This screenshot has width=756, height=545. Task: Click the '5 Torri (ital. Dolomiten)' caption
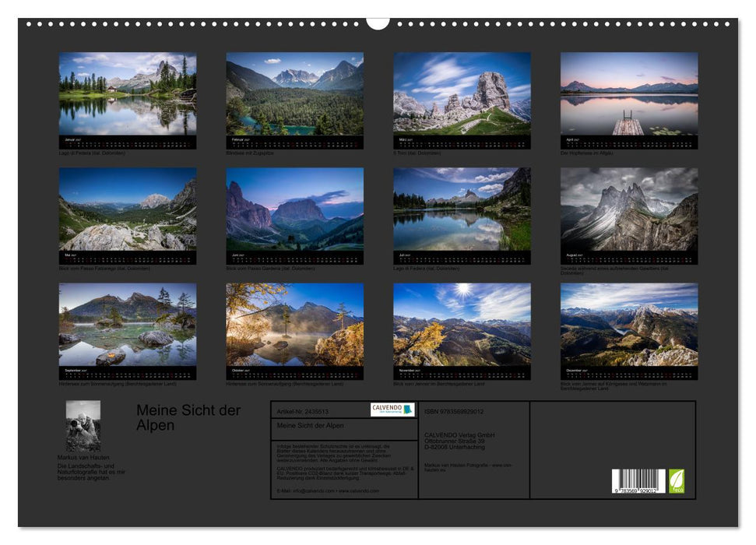417,153
